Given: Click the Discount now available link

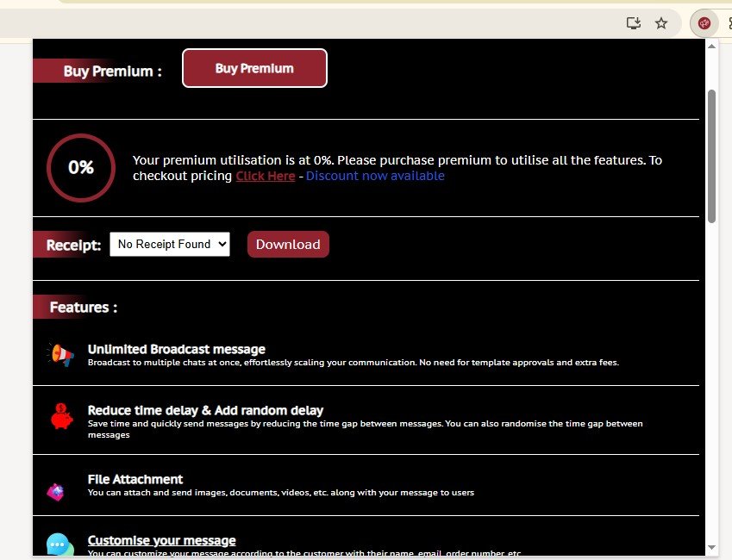Looking at the screenshot, I should [375, 176].
